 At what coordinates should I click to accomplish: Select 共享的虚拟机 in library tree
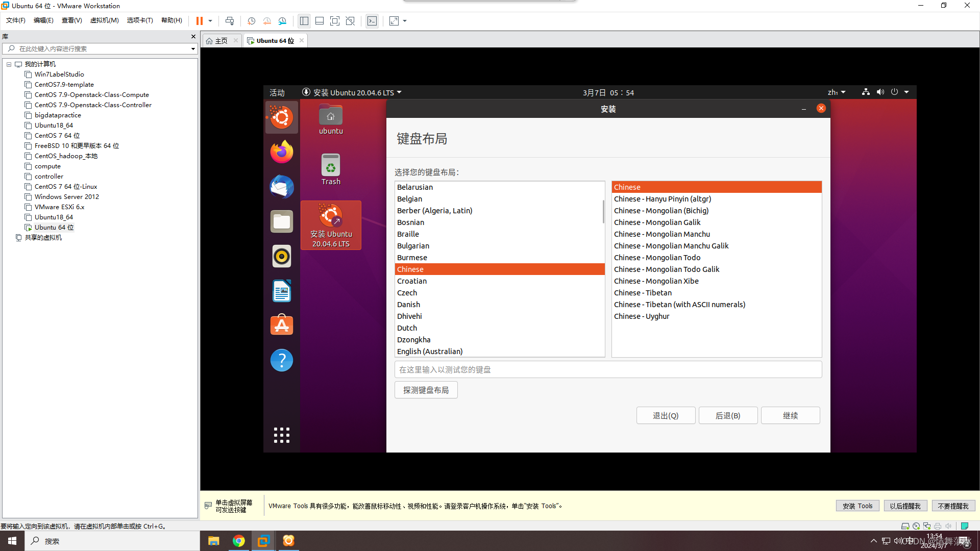coord(43,238)
